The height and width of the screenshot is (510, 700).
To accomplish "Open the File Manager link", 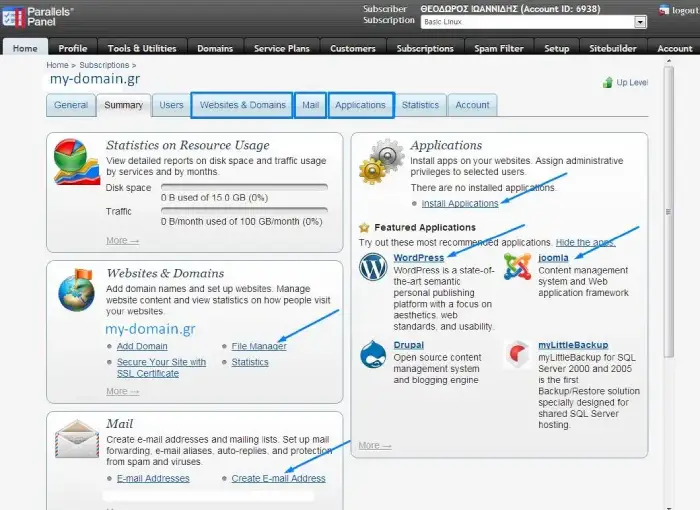I will pos(259,346).
